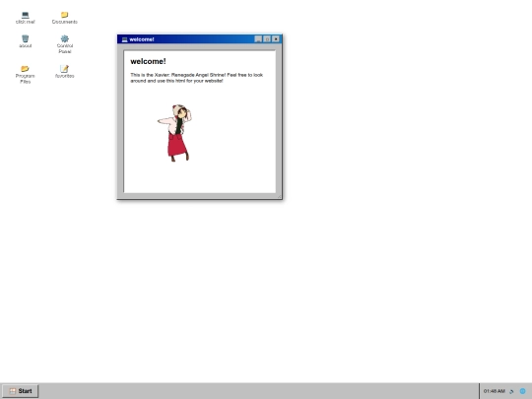The height and width of the screenshot is (399, 532).
Task: Click the Xavier: Renegade Angel Shrine paragraph
Action: 197,78
